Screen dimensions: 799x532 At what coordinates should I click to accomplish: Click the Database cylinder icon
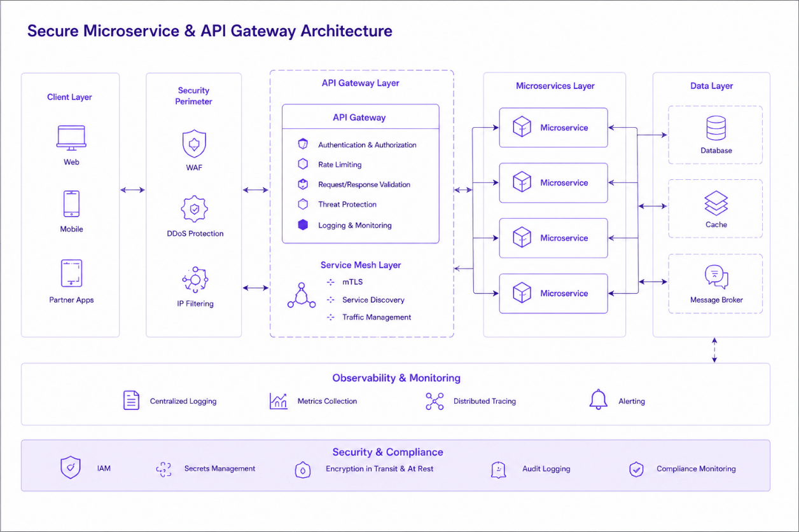point(716,128)
